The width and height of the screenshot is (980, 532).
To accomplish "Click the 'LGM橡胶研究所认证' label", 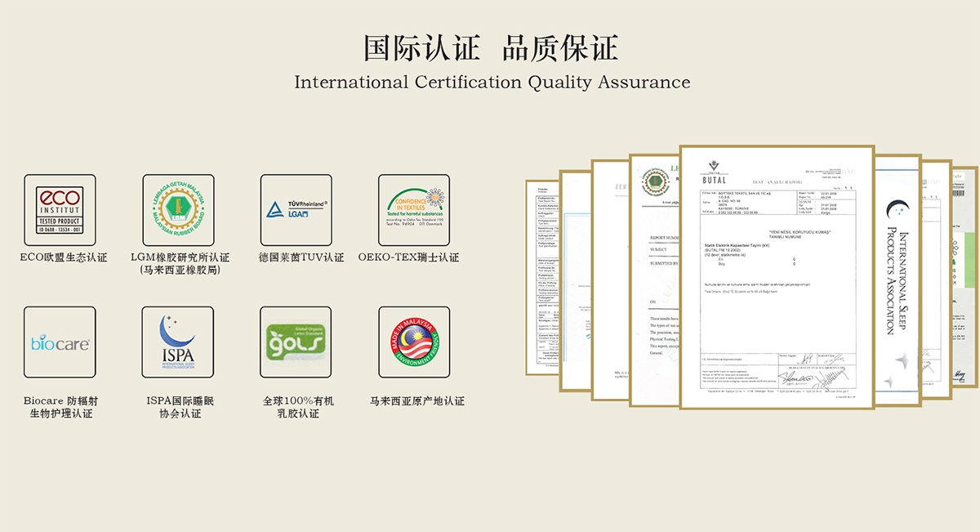I will click(x=180, y=257).
